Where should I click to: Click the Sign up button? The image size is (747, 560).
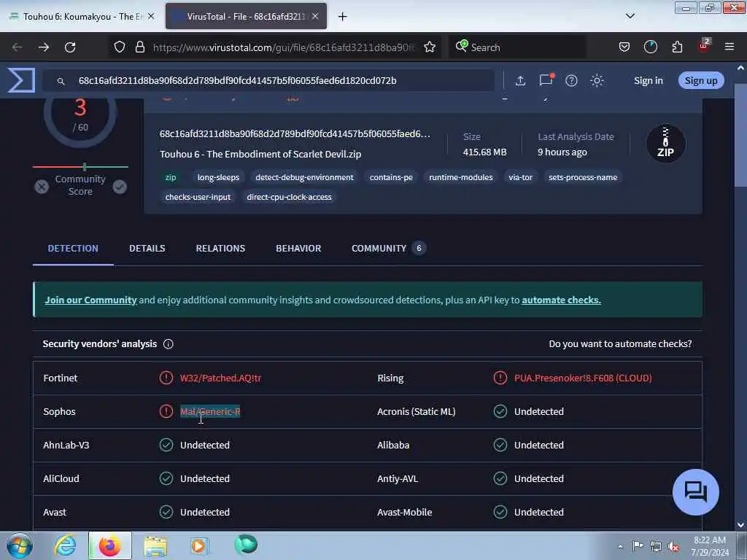(x=701, y=80)
